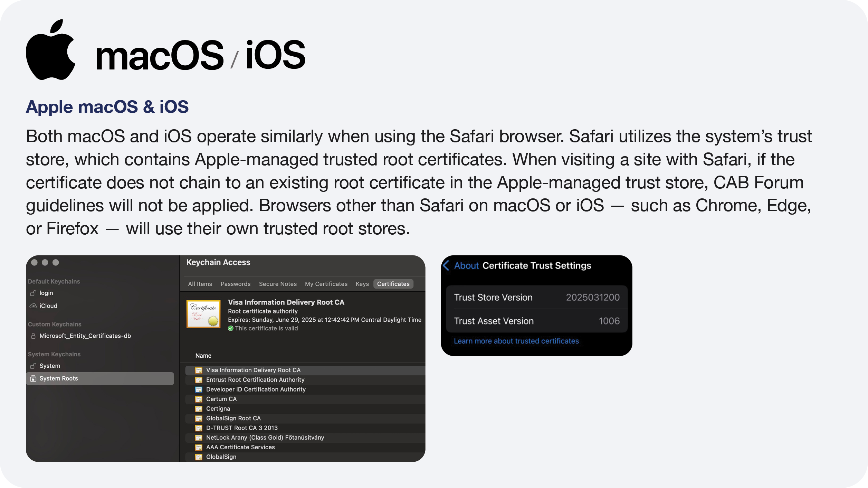Image resolution: width=868 pixels, height=488 pixels.
Task: Open Learn more about trusted certificates link
Action: 516,341
